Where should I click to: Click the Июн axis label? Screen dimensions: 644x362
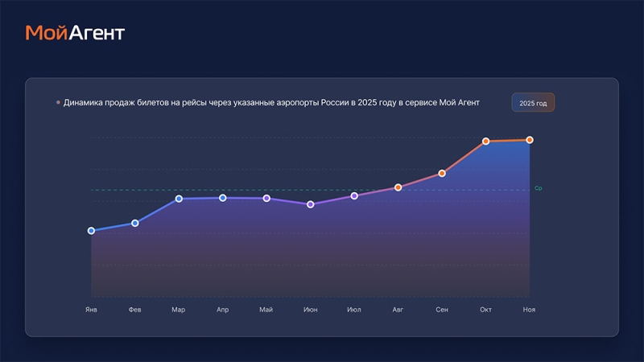point(311,309)
